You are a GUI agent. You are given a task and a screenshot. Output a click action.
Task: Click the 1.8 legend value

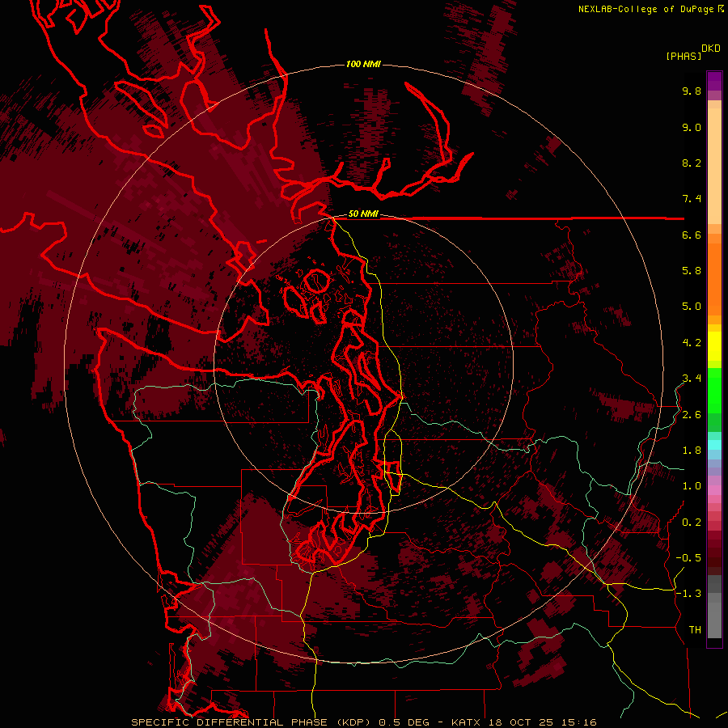(692, 451)
